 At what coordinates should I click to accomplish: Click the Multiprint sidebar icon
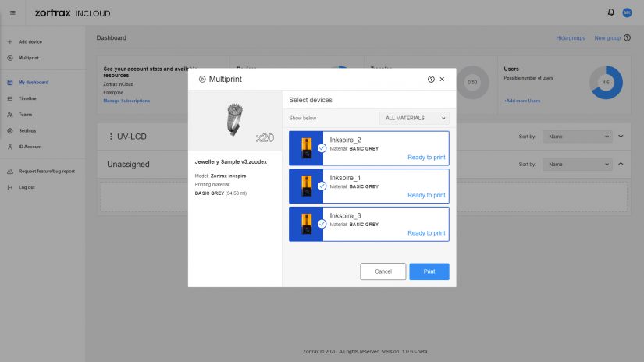(10, 58)
